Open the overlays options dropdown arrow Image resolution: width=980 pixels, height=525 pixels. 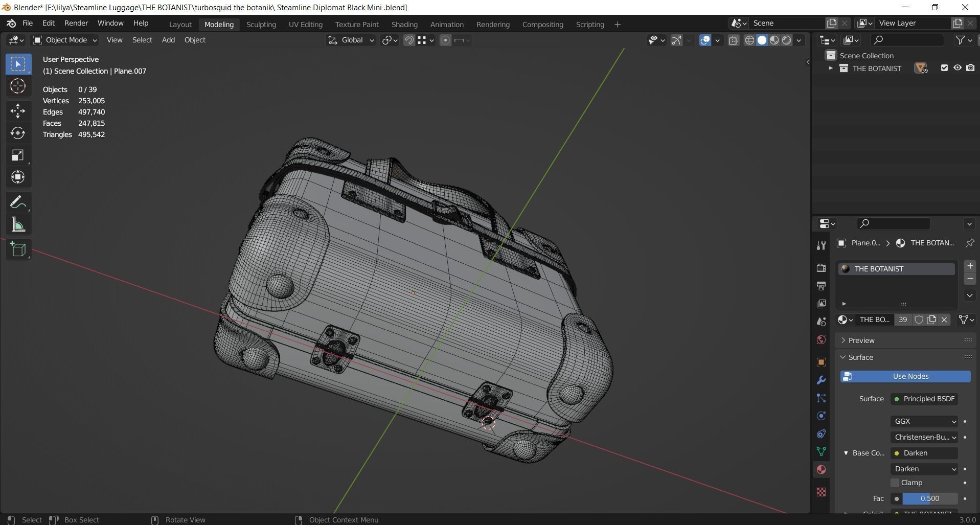[717, 40]
